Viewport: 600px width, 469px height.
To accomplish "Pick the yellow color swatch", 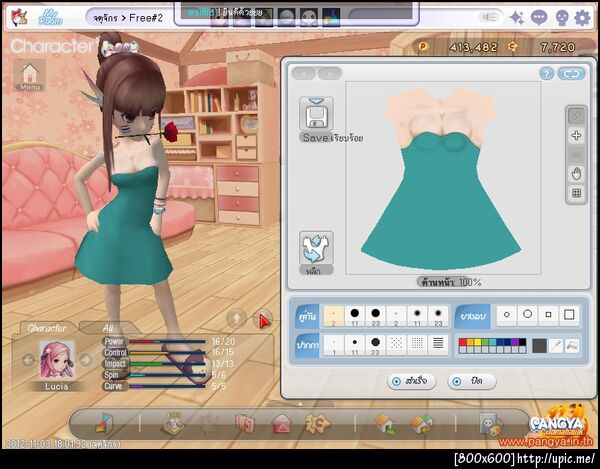I will pos(477,342).
